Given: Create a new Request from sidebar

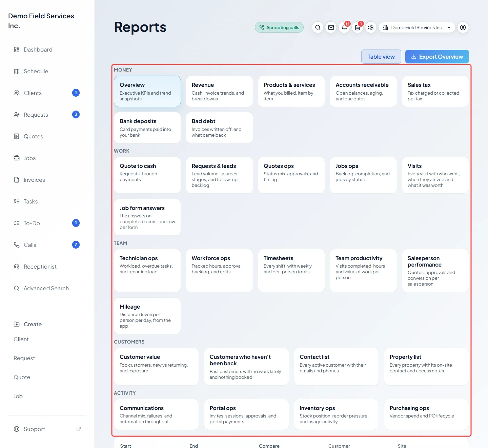Looking at the screenshot, I should click(x=24, y=358).
